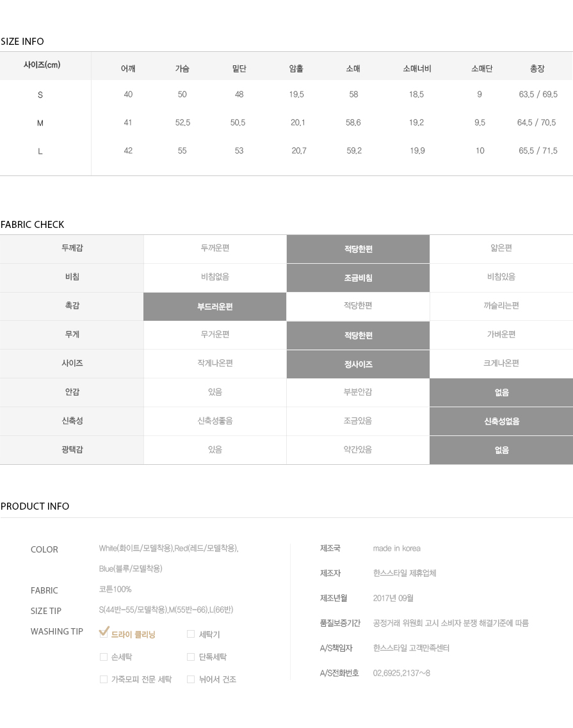Screen dimensions: 573x728
Task: Click the 소매너비 column header
Action: [417, 69]
